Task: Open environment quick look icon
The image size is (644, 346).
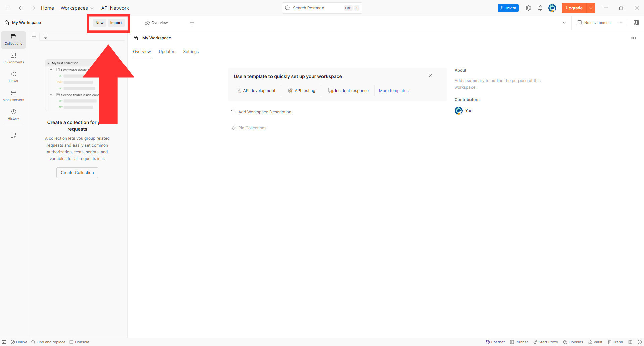Action: 636,23
